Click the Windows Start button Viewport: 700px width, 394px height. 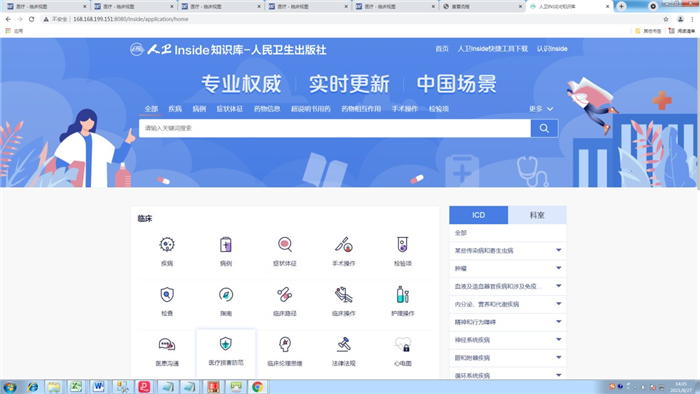[10, 387]
